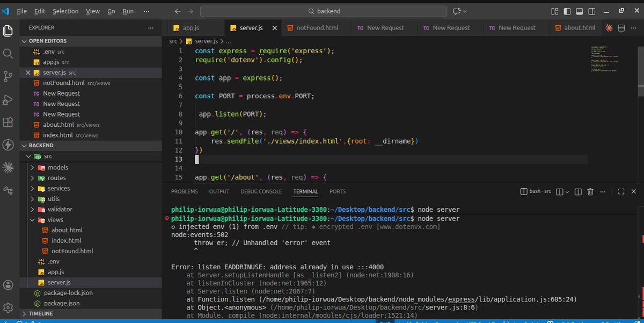Expand the routes folder
The image size is (644, 323).
32,178
